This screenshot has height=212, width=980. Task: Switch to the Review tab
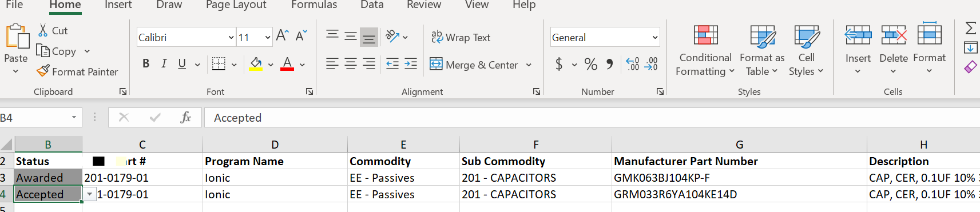tap(424, 5)
